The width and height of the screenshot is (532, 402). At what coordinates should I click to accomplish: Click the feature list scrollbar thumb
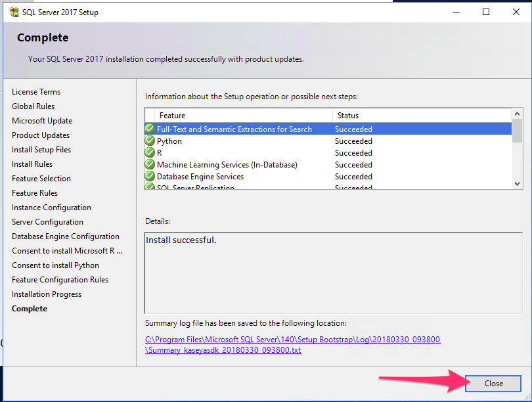click(x=517, y=131)
